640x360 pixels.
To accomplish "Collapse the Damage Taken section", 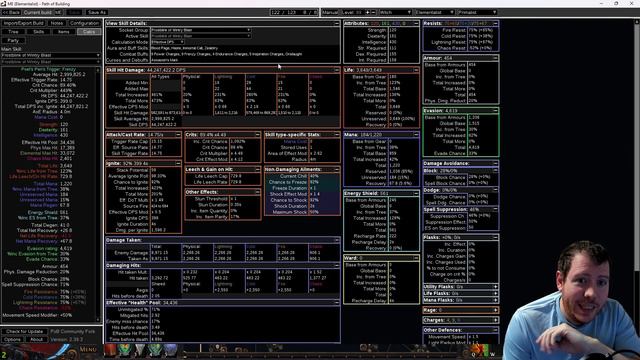I will [336, 240].
